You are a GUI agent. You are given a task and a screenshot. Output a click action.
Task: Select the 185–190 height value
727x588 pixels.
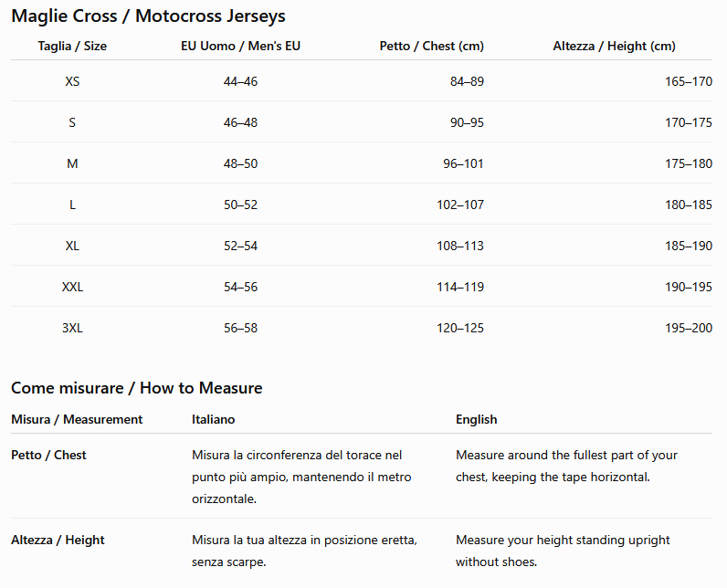point(689,246)
